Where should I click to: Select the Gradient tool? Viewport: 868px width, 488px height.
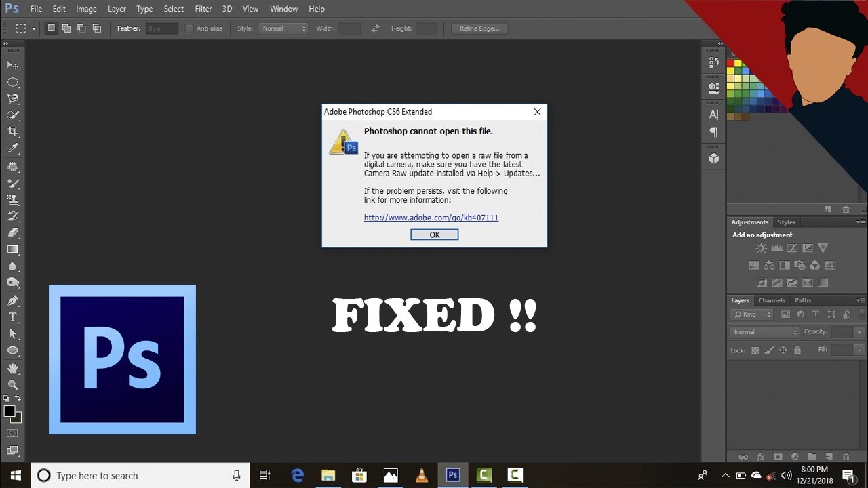coord(12,250)
